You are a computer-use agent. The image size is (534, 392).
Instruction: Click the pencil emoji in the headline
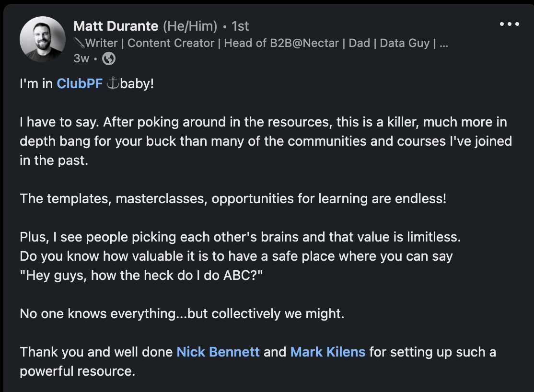click(79, 43)
